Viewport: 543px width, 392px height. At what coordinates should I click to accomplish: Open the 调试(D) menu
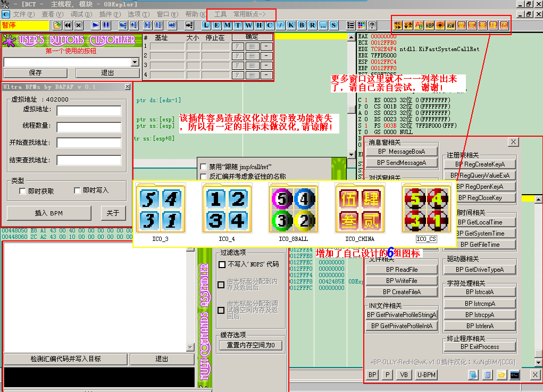tap(81, 14)
